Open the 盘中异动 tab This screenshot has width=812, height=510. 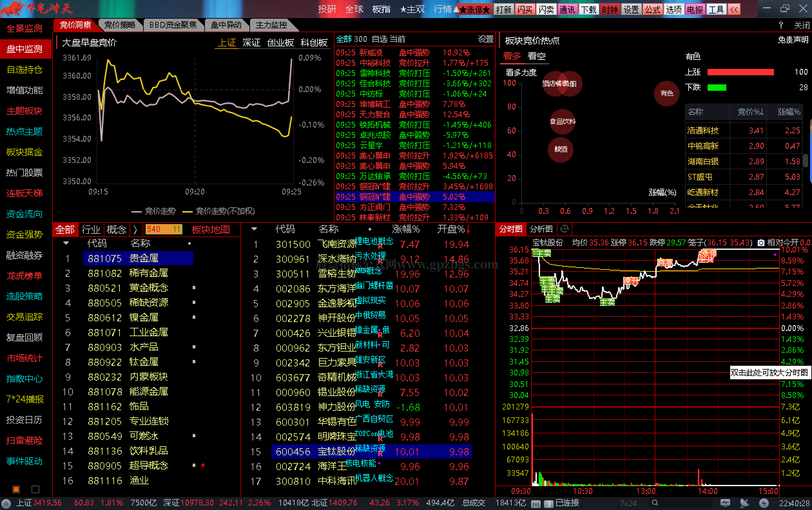[226, 25]
